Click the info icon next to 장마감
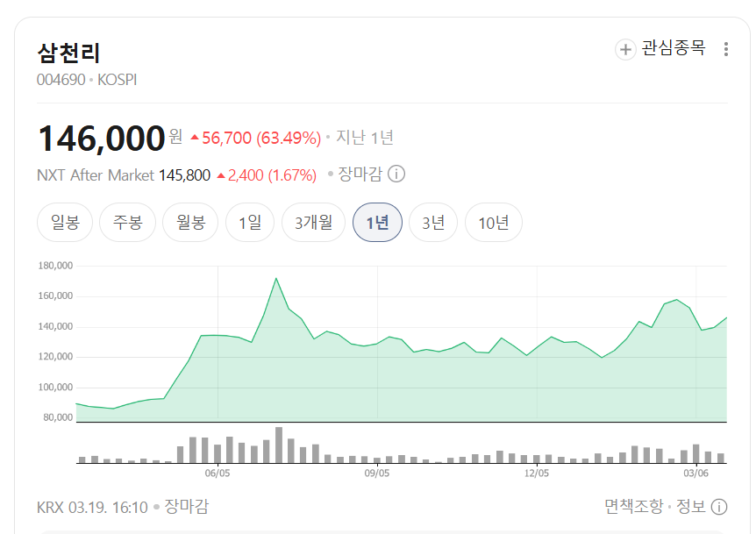756x534 pixels. tap(396, 174)
